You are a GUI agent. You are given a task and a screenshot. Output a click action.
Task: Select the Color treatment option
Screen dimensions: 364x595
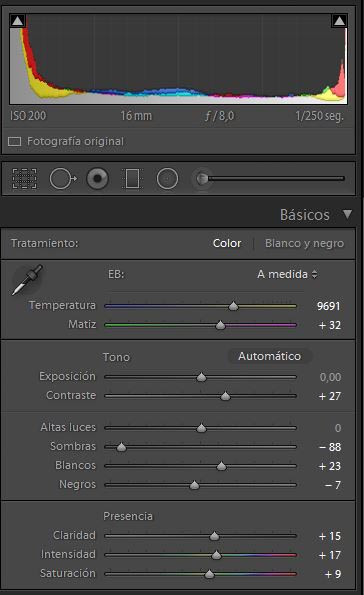pos(227,243)
